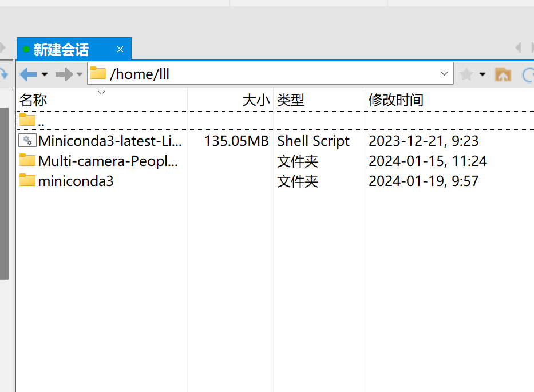534x392 pixels.
Task: Open the forward history dropdown arrow
Action: 79,73
